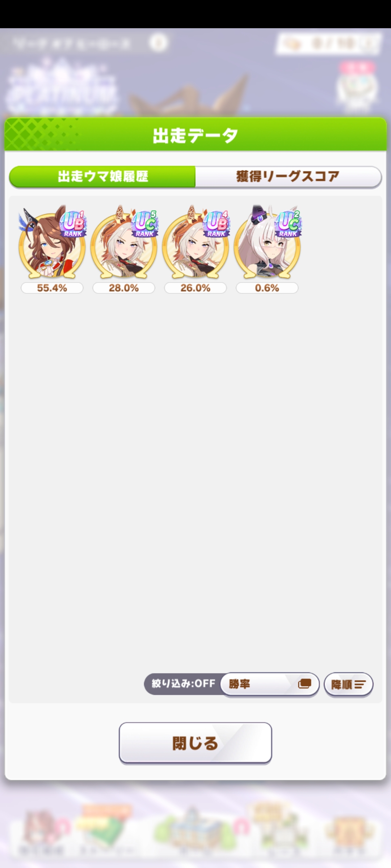Toggle the 降順 sort order button

348,684
